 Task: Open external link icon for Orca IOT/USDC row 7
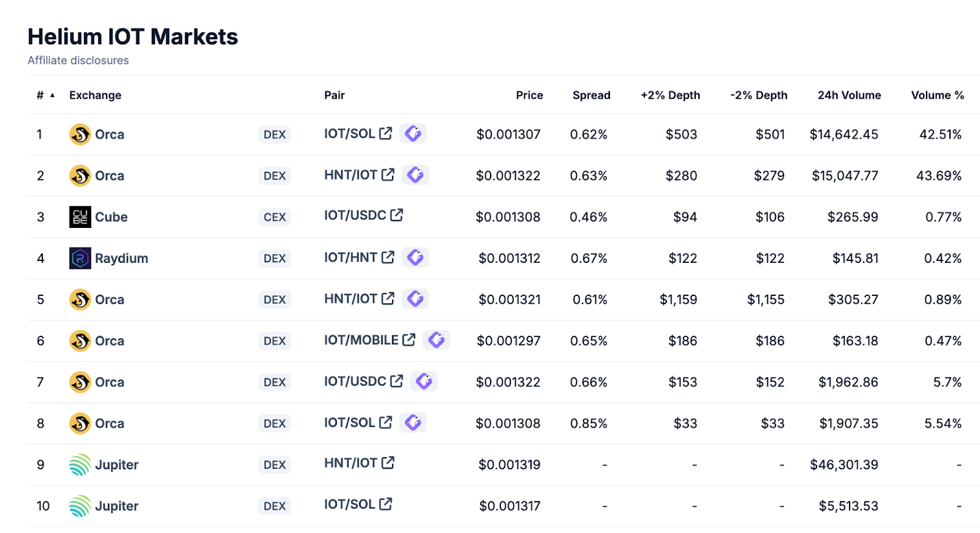pos(396,381)
